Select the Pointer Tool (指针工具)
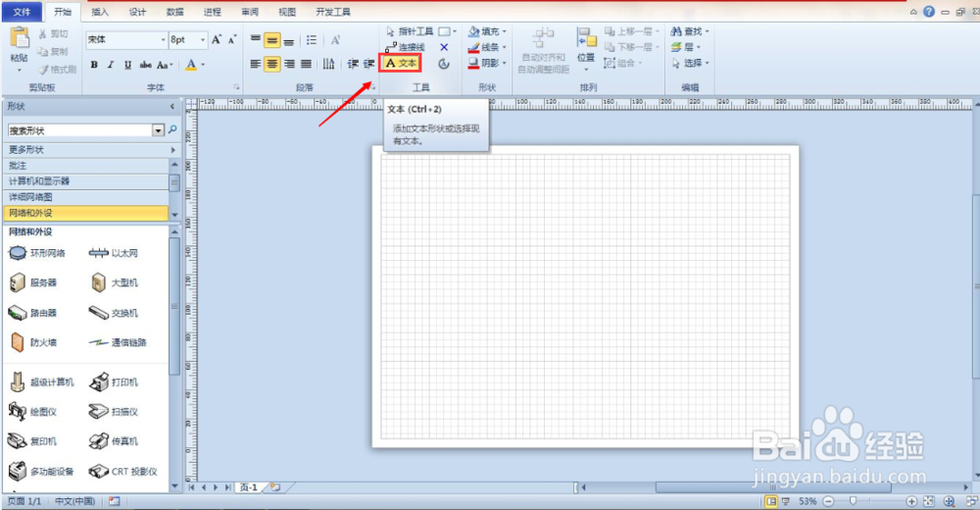This screenshot has width=980, height=510. coord(410,31)
